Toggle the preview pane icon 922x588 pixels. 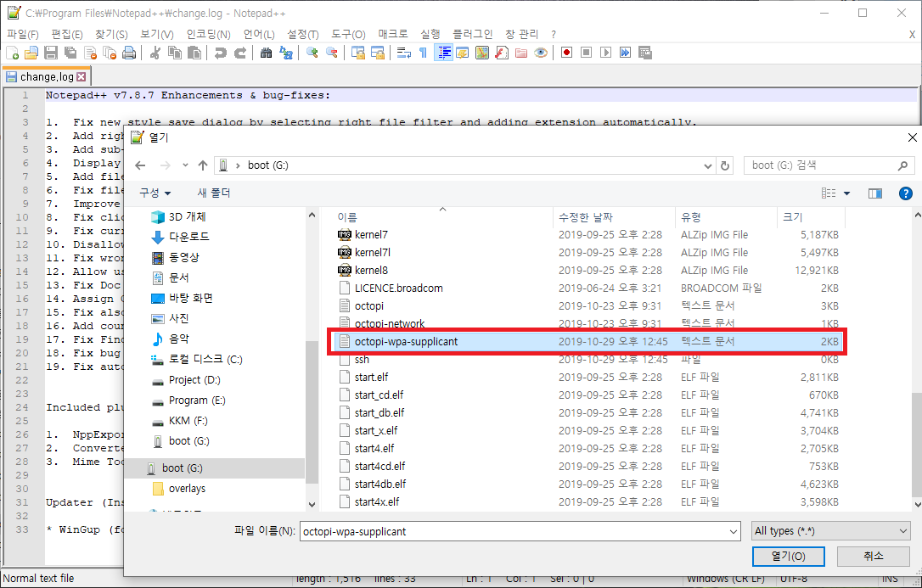pyautogui.click(x=875, y=193)
